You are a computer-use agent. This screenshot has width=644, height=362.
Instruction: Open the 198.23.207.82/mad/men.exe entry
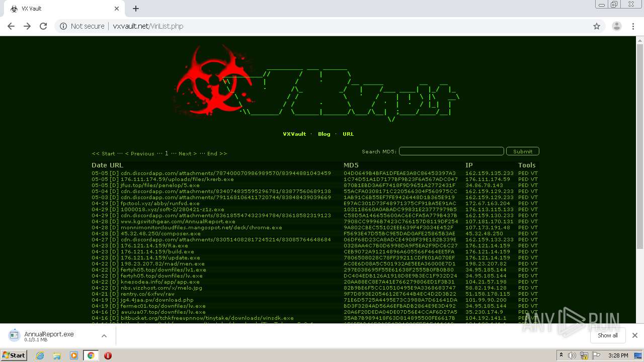coord(163,263)
